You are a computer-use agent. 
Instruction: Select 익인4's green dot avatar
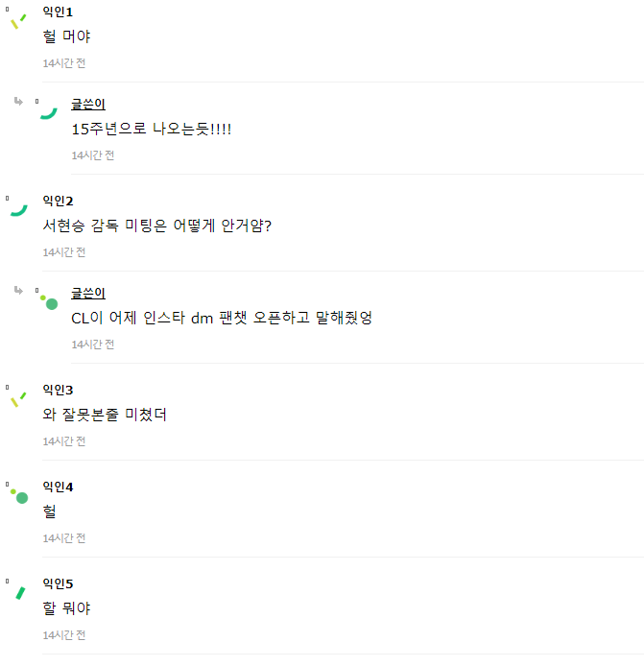coord(18,496)
